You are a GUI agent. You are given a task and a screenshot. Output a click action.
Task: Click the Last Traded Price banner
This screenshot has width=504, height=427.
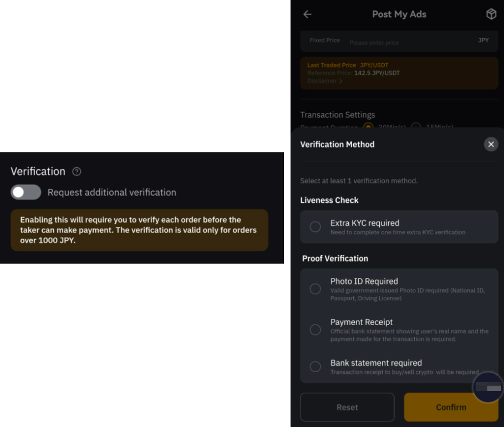click(x=399, y=73)
